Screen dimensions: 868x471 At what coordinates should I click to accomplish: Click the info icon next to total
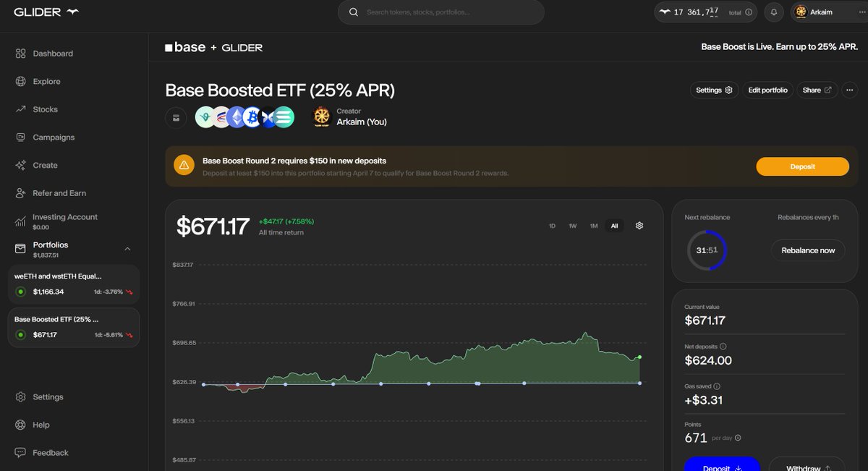(x=749, y=12)
